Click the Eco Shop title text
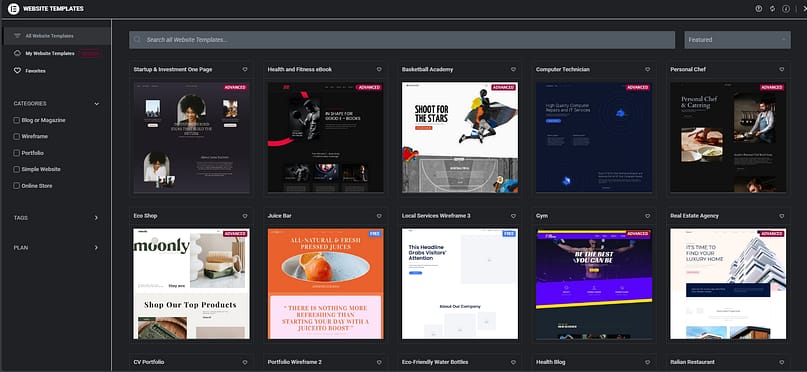 click(145, 216)
